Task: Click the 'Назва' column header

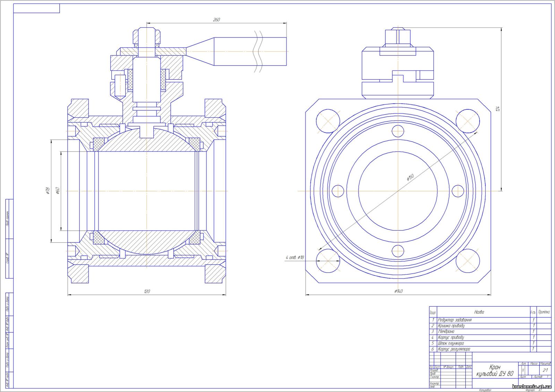Action: coord(479,312)
